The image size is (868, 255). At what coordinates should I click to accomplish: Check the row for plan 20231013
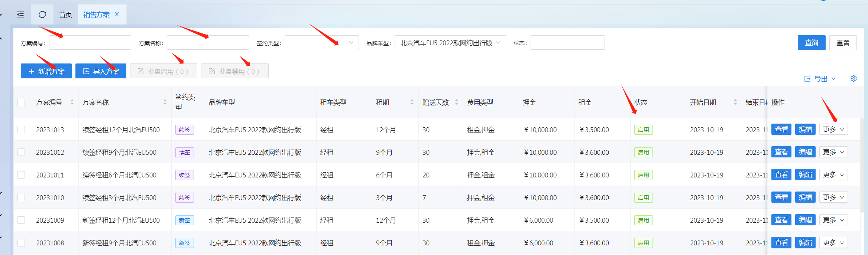coord(21,130)
